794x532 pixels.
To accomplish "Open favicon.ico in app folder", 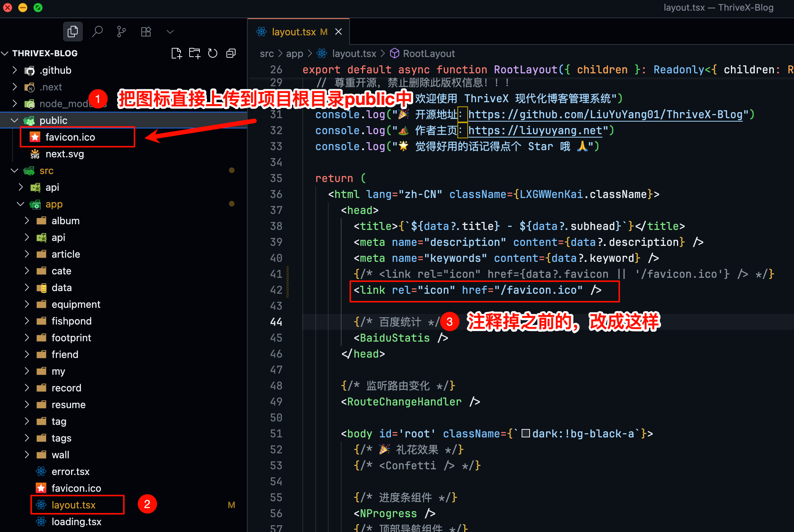I will point(76,488).
